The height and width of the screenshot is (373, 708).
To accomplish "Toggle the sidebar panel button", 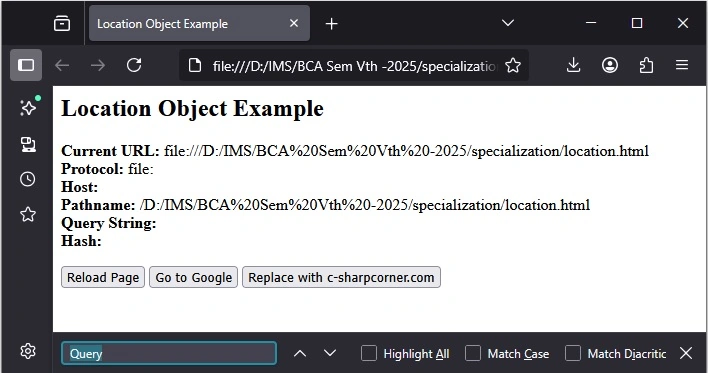I will click(26, 65).
